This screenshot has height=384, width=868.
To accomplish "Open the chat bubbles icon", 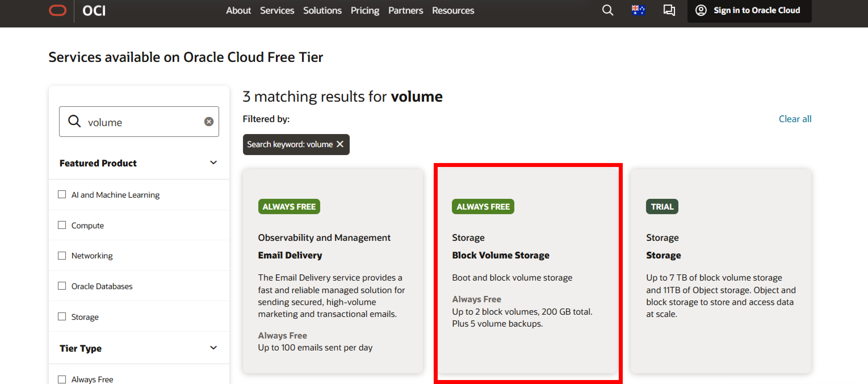I will [x=669, y=11].
